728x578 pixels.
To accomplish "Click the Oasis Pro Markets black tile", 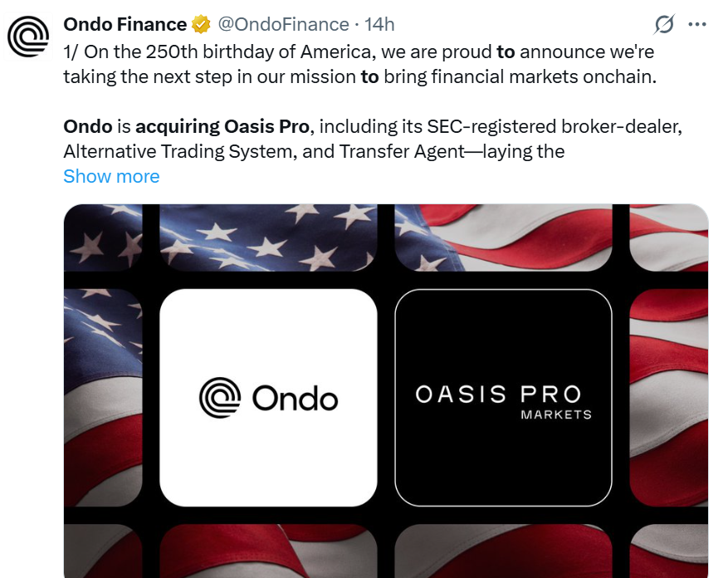I will [503, 398].
